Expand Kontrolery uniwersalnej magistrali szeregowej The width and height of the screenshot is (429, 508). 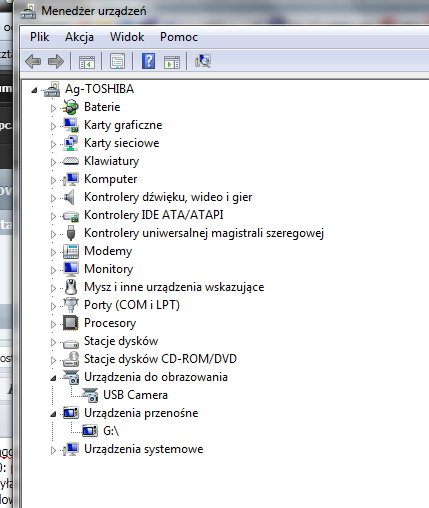(x=53, y=234)
